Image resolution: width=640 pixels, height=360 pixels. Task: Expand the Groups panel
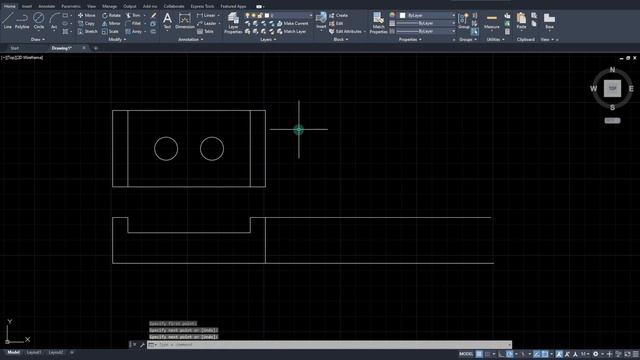tap(468, 40)
